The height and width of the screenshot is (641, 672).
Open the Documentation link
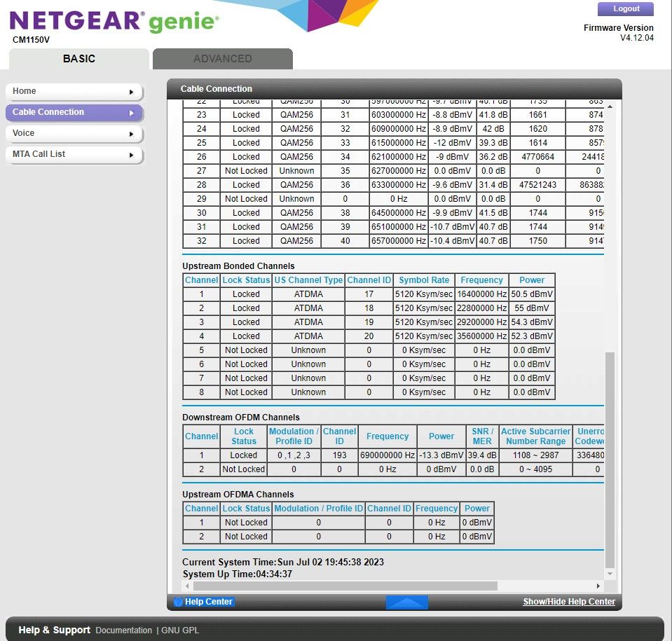pyautogui.click(x=123, y=630)
